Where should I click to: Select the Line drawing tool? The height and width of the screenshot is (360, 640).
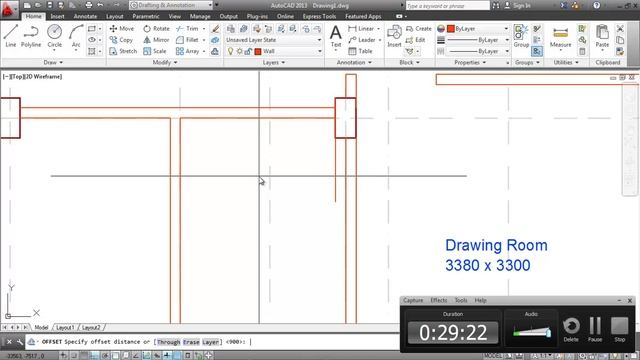coord(11,36)
